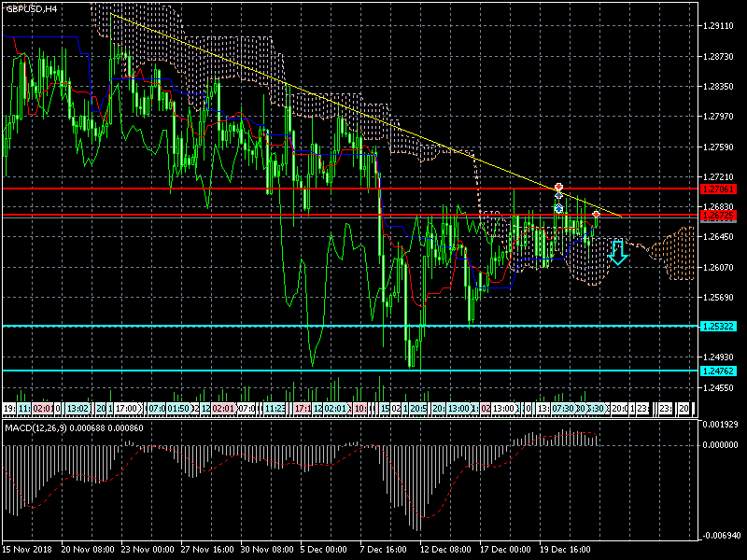
Task: Click the 7 Dec 16:00 time axis label
Action: pyautogui.click(x=384, y=550)
